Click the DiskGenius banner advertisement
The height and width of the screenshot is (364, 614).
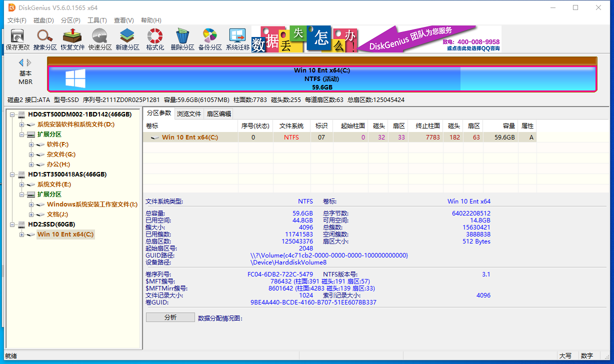coord(376,39)
